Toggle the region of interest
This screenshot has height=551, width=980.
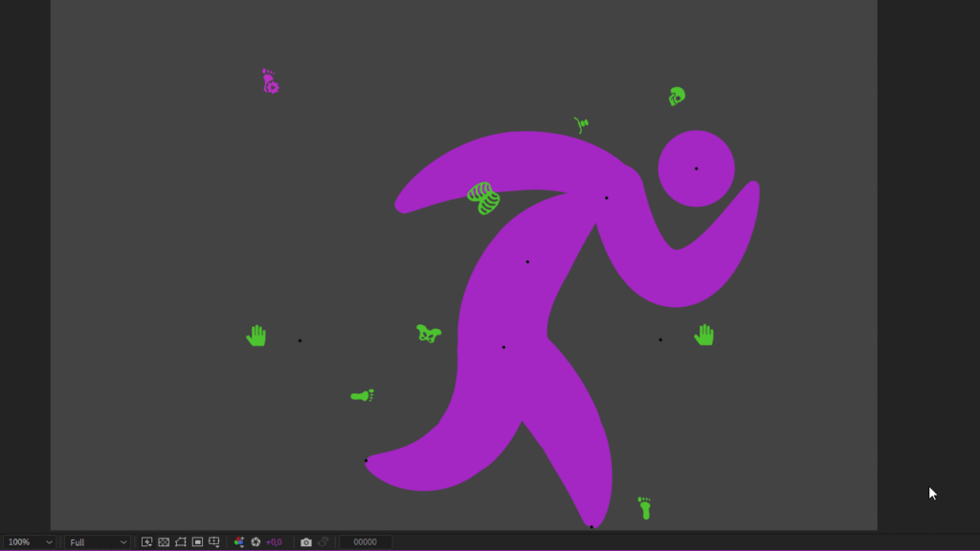[197, 542]
